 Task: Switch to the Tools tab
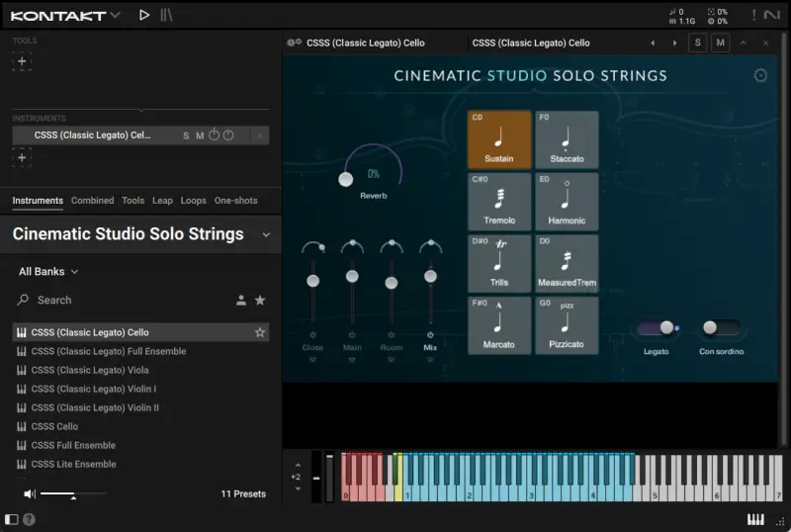[133, 201]
